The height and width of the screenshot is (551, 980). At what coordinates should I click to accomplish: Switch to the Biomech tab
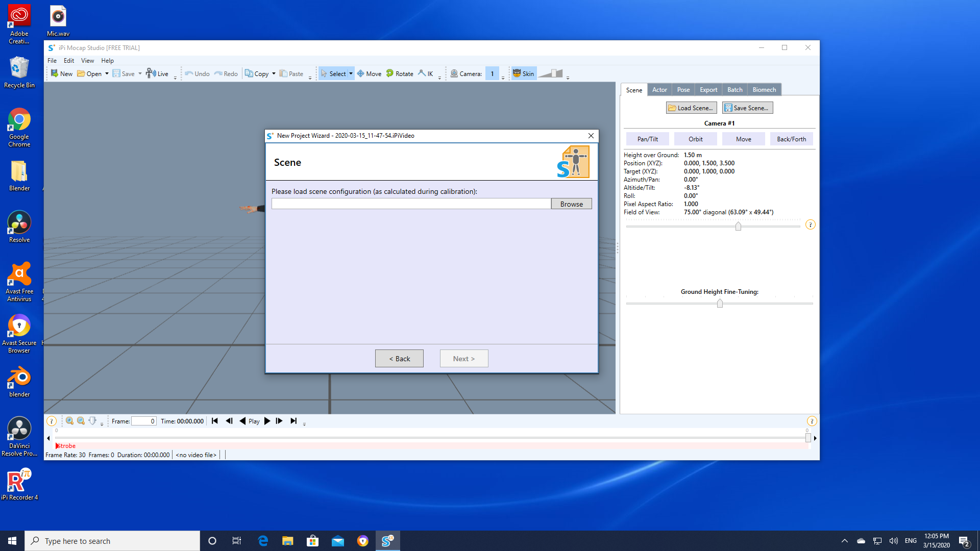point(764,89)
